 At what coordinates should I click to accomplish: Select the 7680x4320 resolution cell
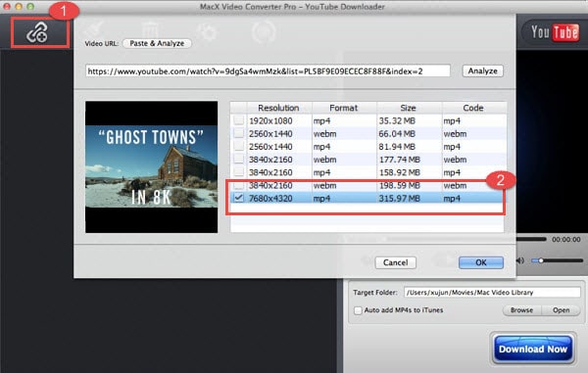click(x=270, y=198)
